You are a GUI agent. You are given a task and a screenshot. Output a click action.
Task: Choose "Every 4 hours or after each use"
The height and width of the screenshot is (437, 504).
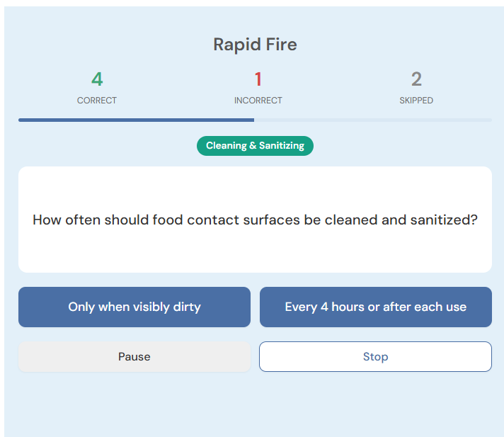[x=376, y=307]
